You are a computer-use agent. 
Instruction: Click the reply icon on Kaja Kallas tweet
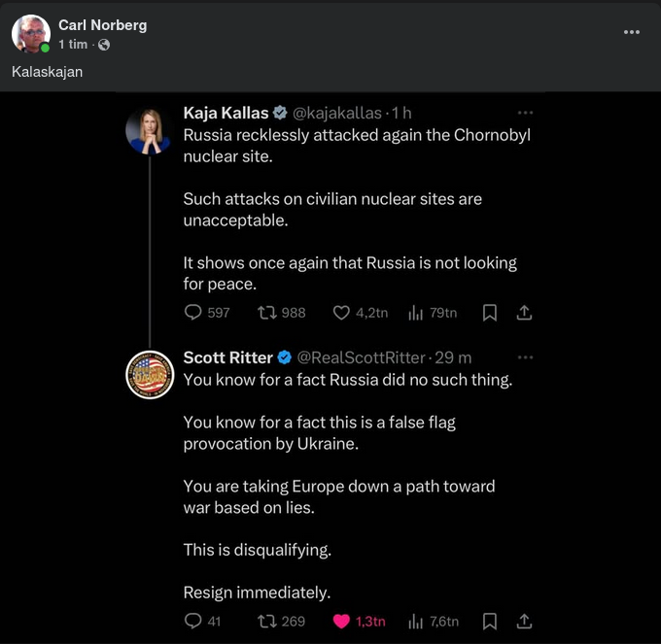192,313
